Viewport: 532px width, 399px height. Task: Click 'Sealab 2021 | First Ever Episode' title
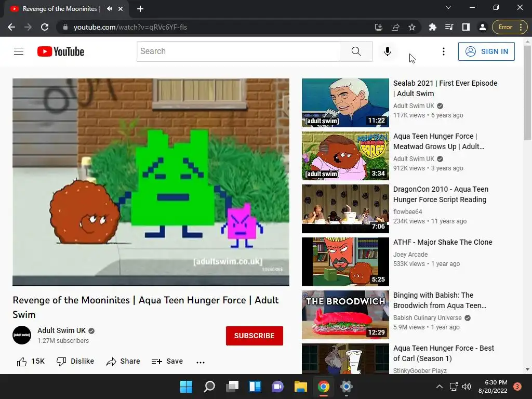445,88
